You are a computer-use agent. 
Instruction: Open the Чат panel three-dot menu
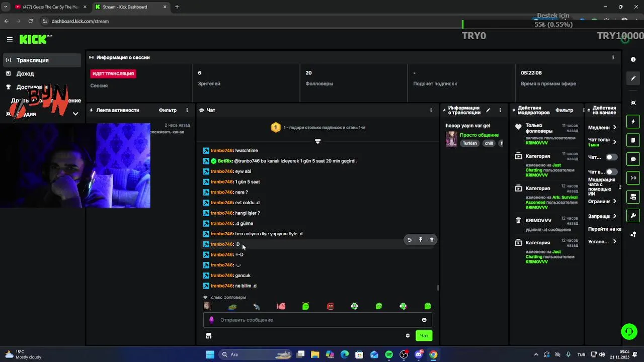(x=431, y=110)
